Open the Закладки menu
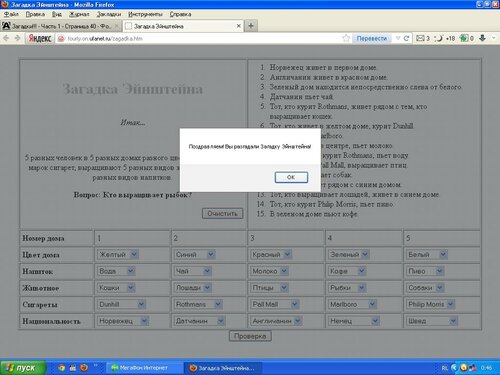Screen dimensions: 500x375 click(x=109, y=14)
